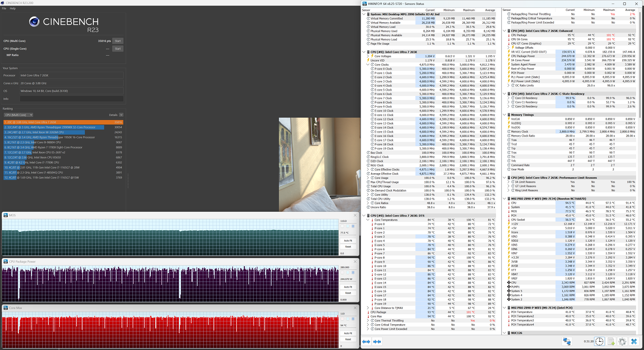Click the CPU Package Power graph maximum 280.000 field

point(348,267)
